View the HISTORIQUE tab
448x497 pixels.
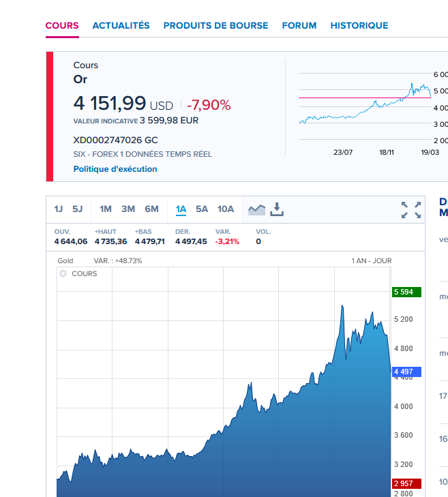pyautogui.click(x=359, y=25)
